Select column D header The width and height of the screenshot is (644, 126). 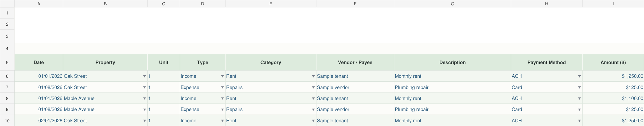[x=203, y=4]
